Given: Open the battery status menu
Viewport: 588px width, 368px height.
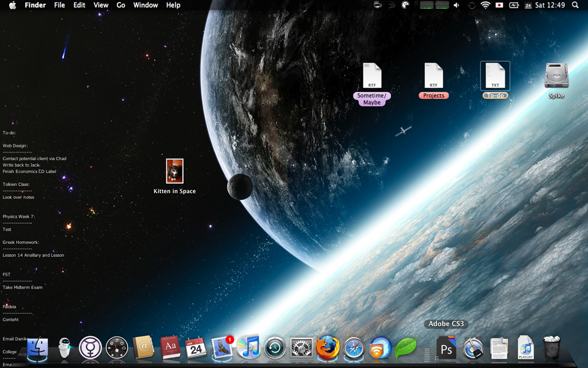Looking at the screenshot, I should tap(513, 5).
